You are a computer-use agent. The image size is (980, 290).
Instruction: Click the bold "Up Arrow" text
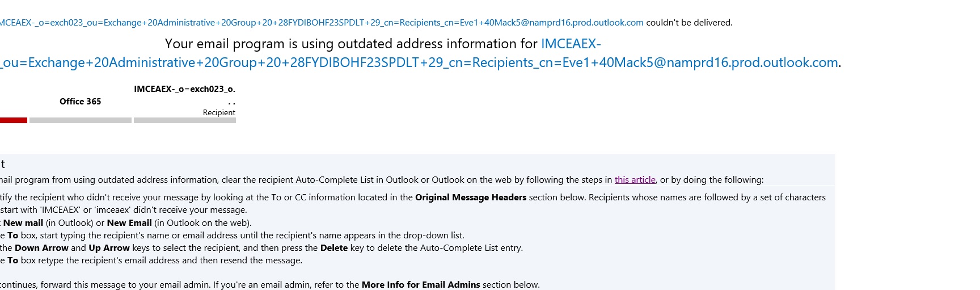point(109,248)
